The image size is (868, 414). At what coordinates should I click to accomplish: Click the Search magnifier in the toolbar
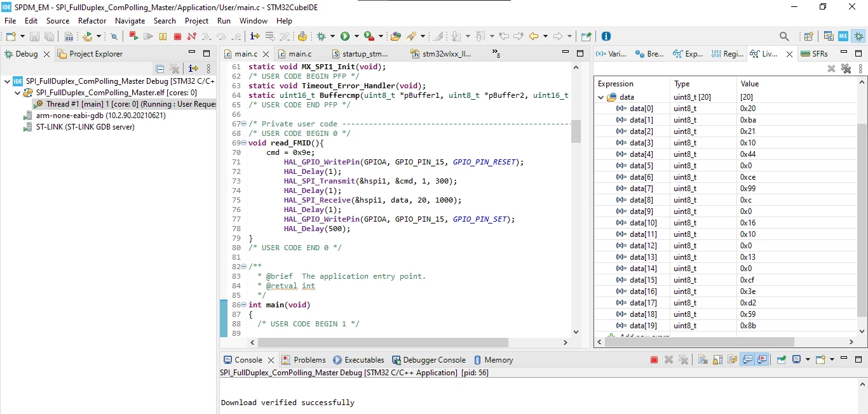click(x=784, y=37)
